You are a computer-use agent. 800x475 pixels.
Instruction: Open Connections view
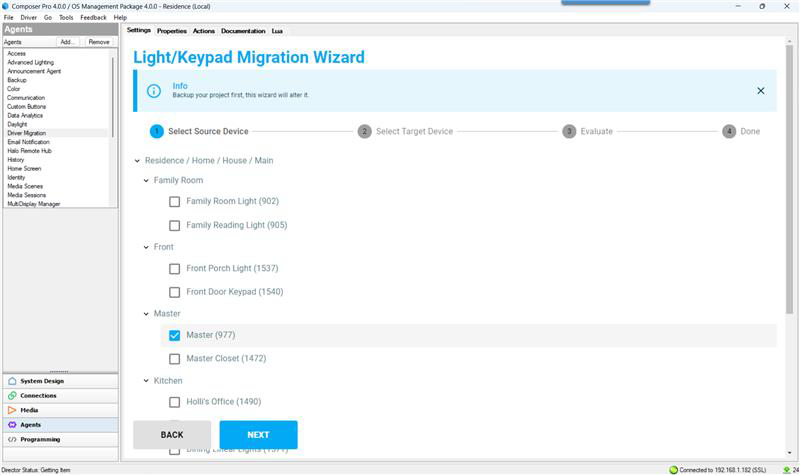click(x=60, y=395)
